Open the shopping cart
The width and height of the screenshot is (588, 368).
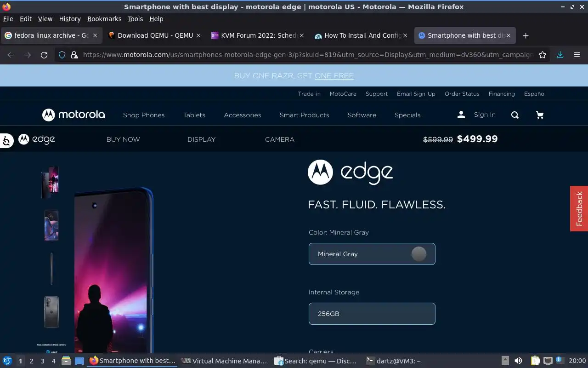tap(540, 115)
